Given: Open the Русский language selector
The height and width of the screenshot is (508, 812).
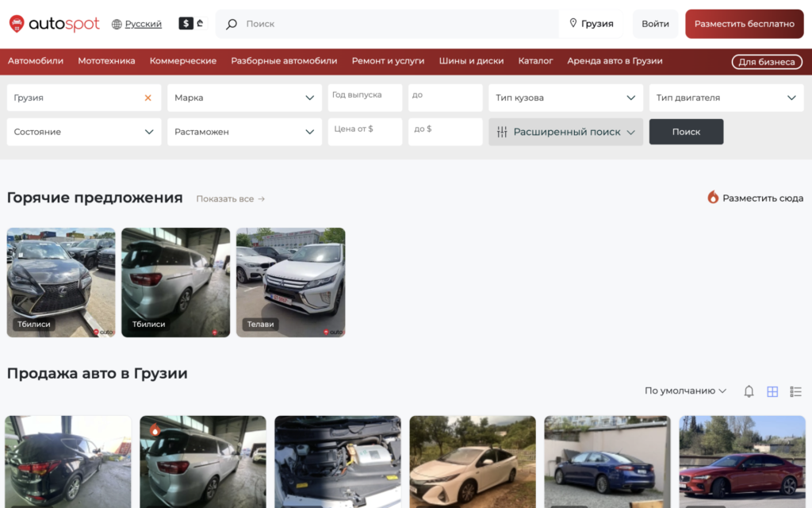Looking at the screenshot, I should (x=144, y=24).
